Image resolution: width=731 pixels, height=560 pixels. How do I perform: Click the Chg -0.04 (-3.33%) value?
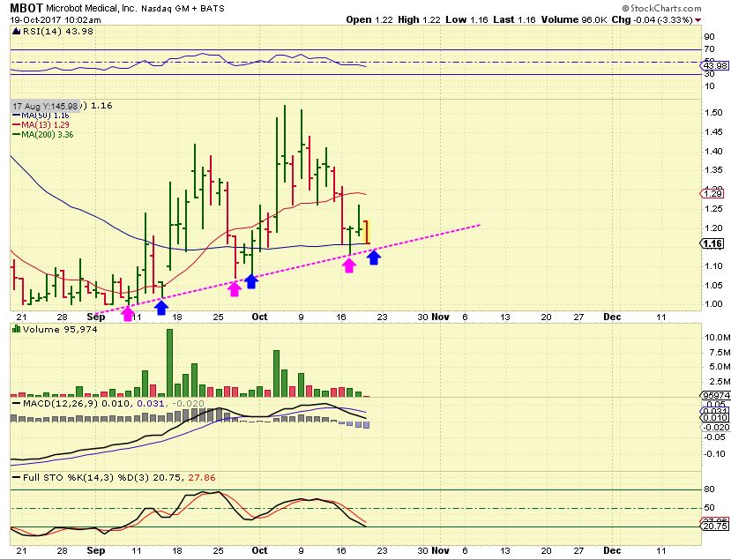[652, 19]
